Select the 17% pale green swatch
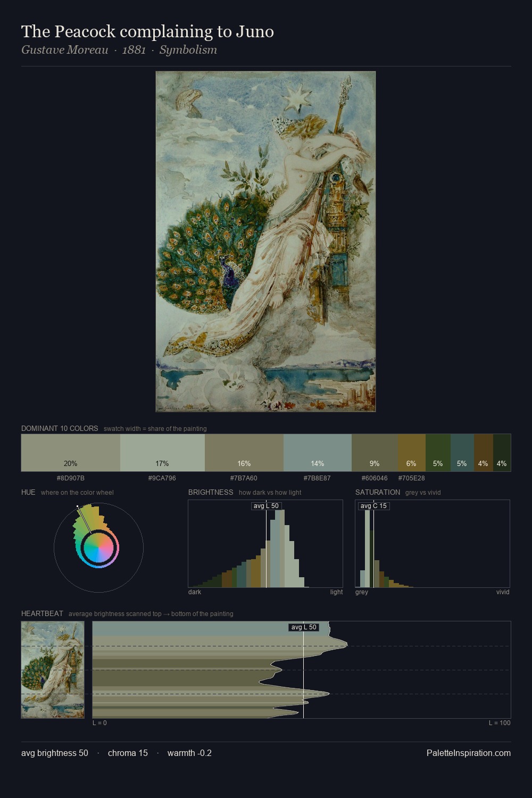Image resolution: width=532 pixels, height=798 pixels. pyautogui.click(x=162, y=453)
